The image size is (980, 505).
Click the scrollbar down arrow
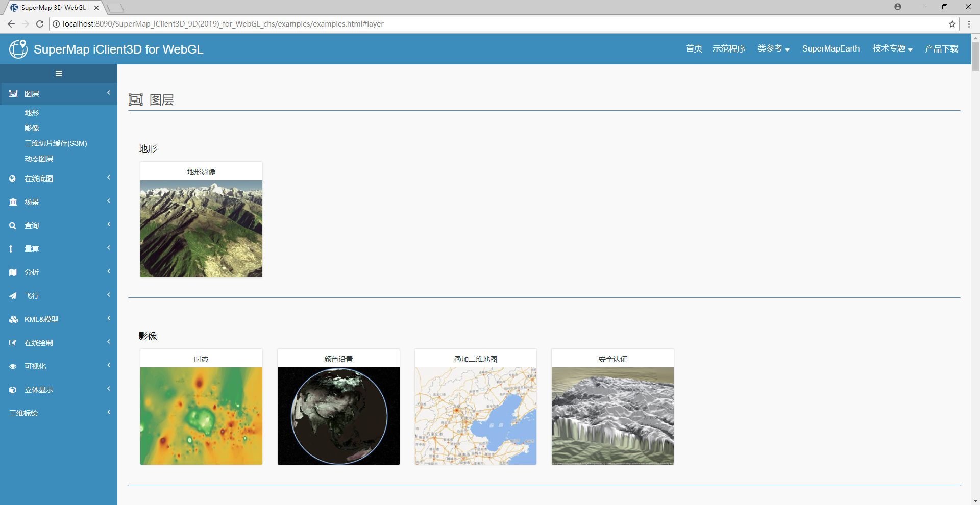coord(975,501)
